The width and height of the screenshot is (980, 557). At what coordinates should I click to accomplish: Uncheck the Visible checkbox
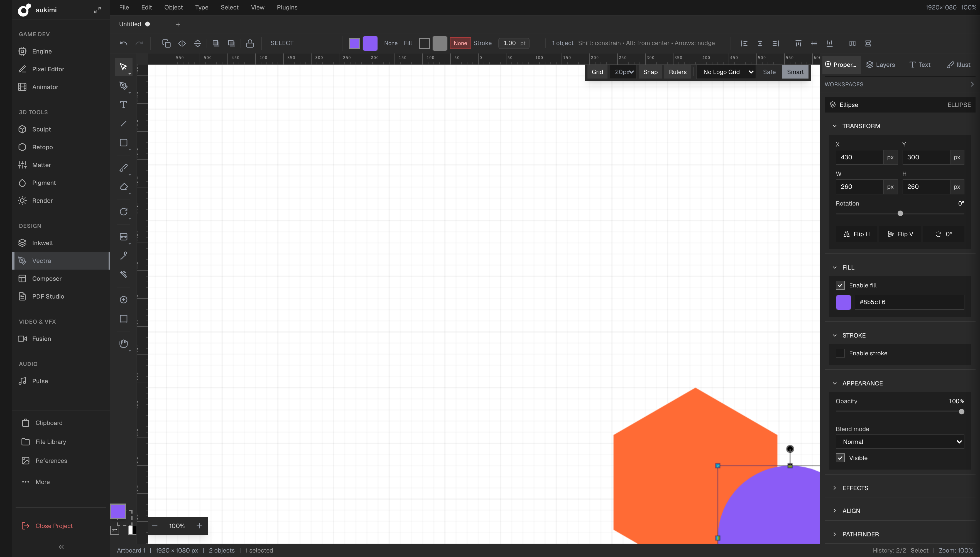[840, 458]
